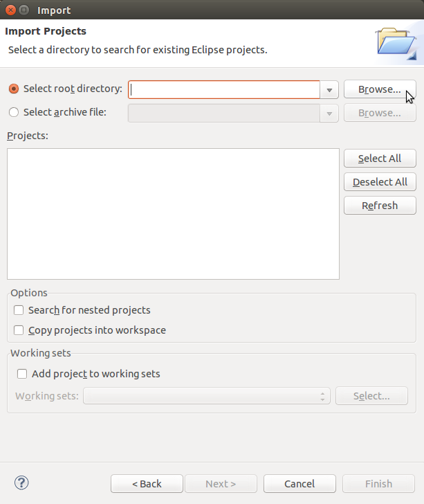The height and width of the screenshot is (504, 424).
Task: Check Copy projects into workspace
Action: (x=19, y=330)
